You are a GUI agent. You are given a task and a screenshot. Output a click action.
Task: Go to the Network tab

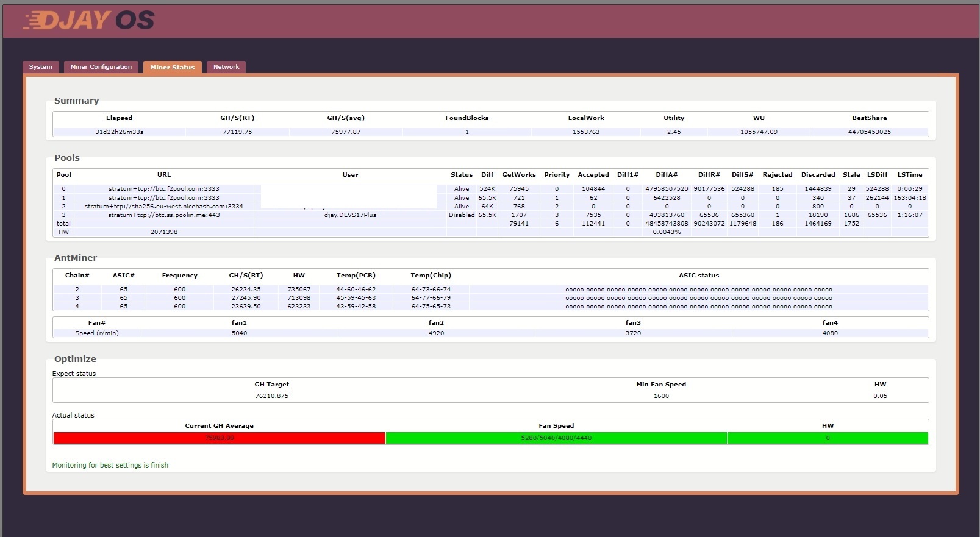[x=226, y=67]
